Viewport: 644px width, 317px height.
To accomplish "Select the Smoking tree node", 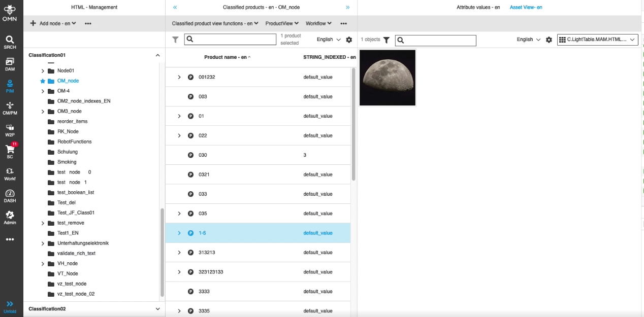I will coord(67,162).
